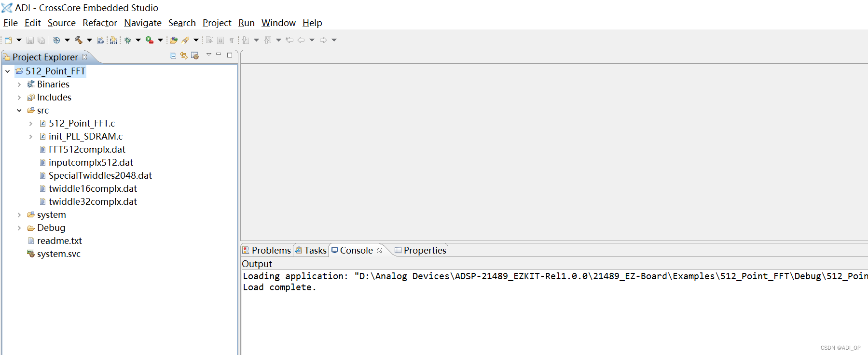
Task: Click the Back navigation arrow icon
Action: (301, 40)
